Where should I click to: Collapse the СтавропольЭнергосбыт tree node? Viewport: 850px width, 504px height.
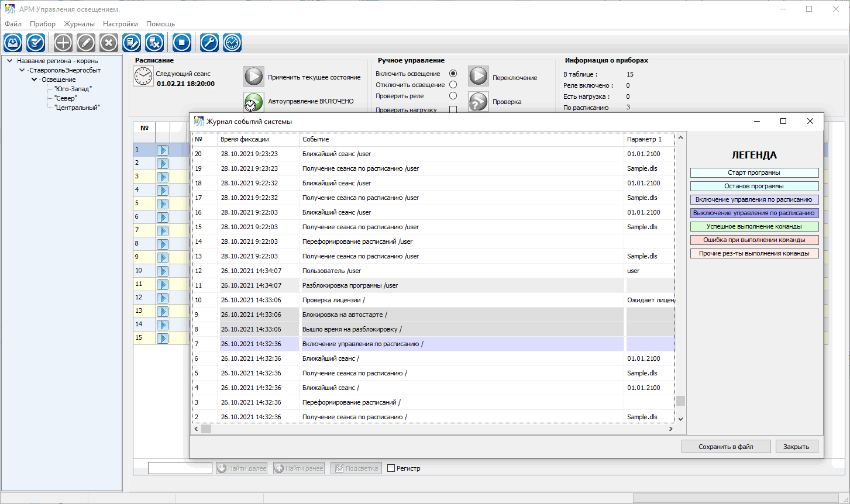coord(22,70)
